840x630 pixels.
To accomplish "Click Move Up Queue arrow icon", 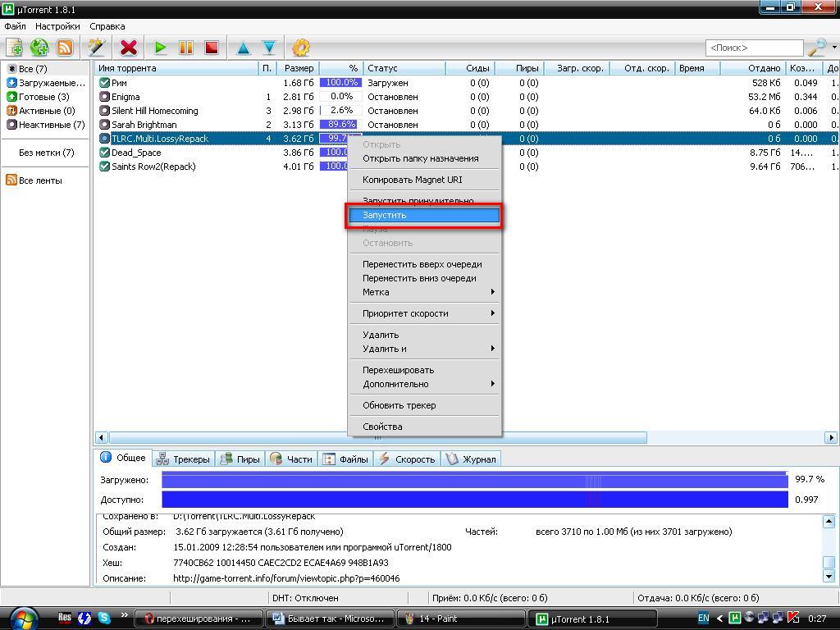I will (244, 48).
